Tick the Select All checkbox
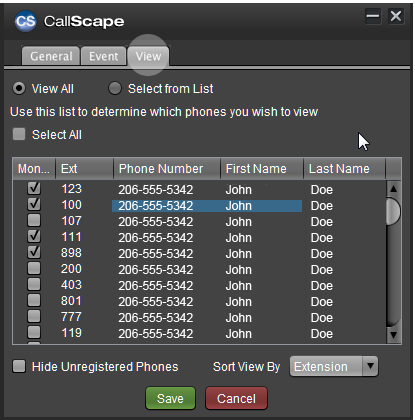 click(19, 134)
